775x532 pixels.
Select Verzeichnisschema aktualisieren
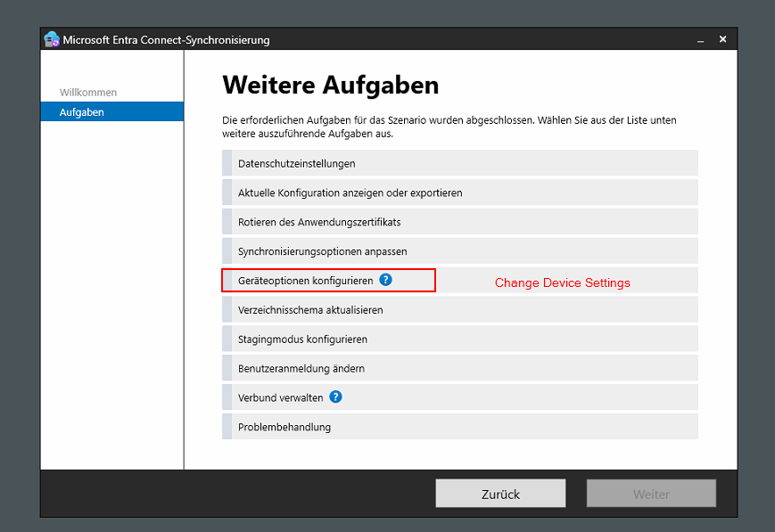coord(459,310)
